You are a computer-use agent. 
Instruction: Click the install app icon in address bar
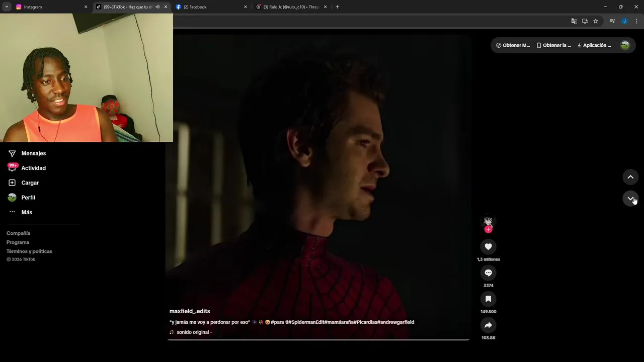(x=585, y=21)
